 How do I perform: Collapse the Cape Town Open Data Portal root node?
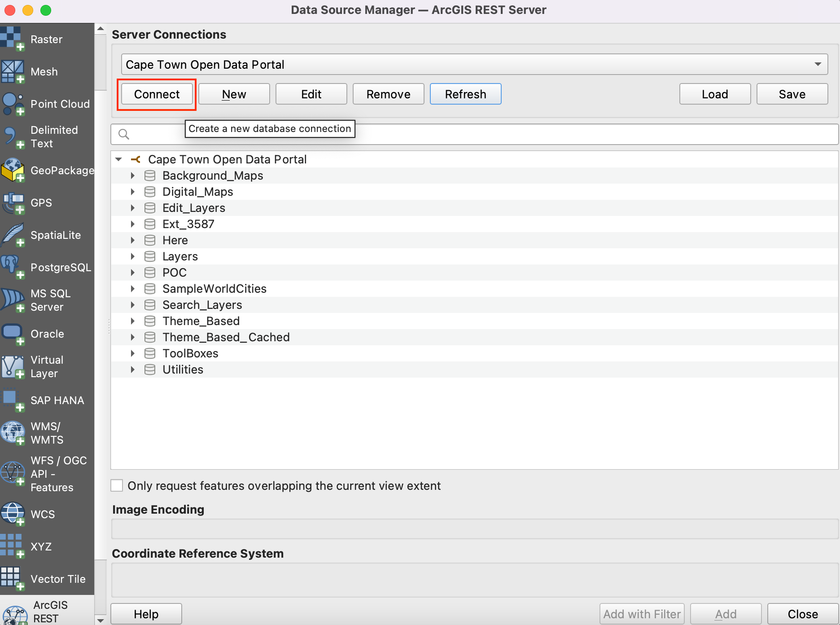point(119,159)
